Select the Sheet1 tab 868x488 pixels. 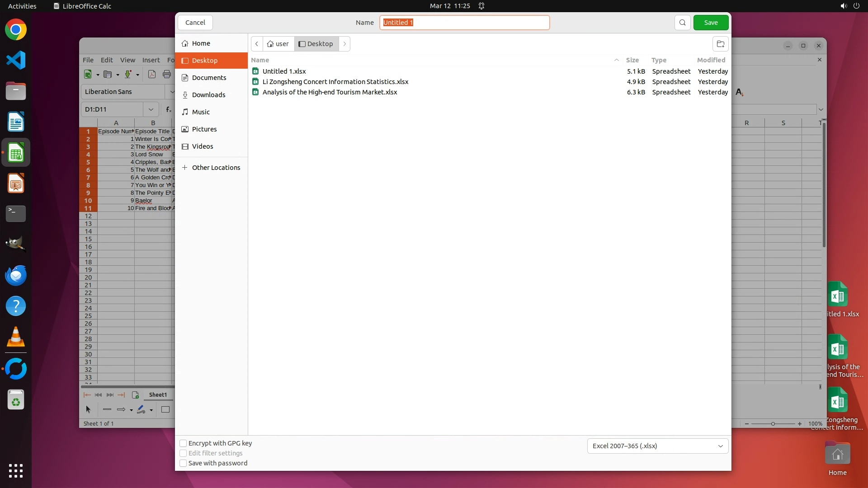coord(158,395)
